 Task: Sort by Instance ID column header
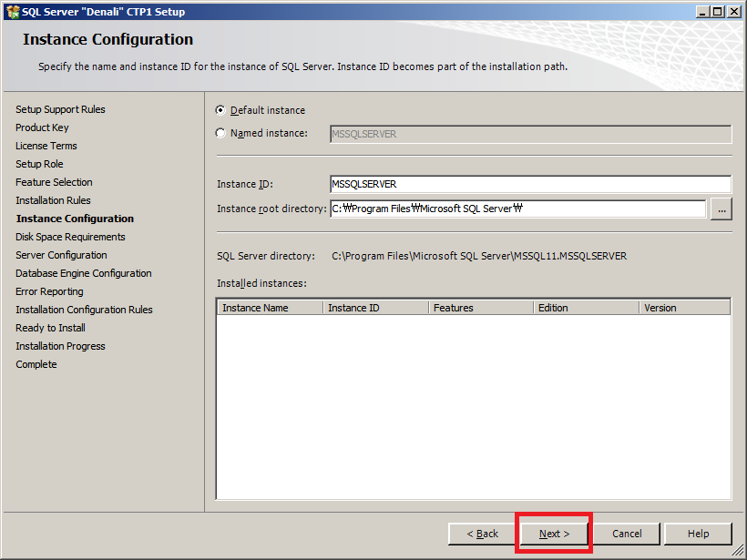[376, 308]
